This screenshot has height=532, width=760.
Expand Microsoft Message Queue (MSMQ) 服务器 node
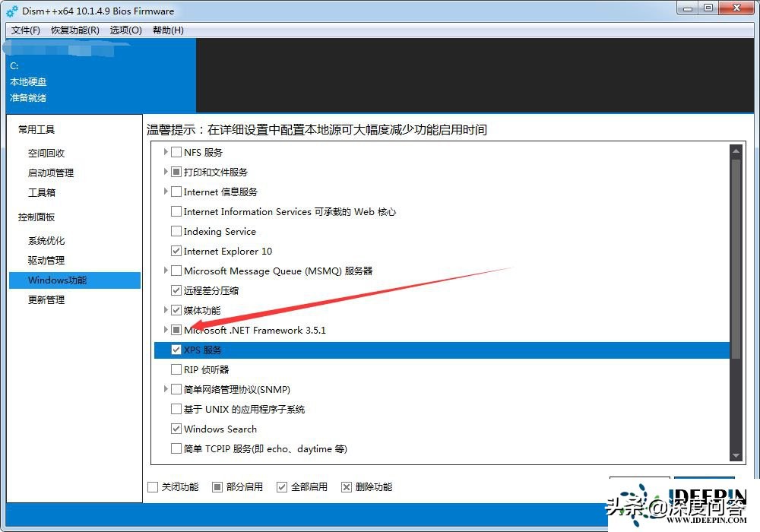[166, 271]
